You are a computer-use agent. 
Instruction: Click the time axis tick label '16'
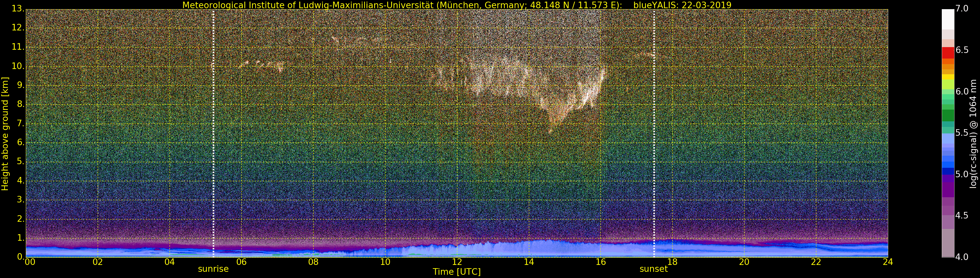(601, 262)
